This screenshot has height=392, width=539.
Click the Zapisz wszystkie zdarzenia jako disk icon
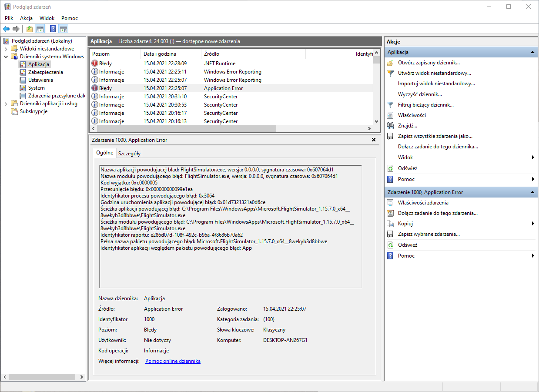coord(390,136)
